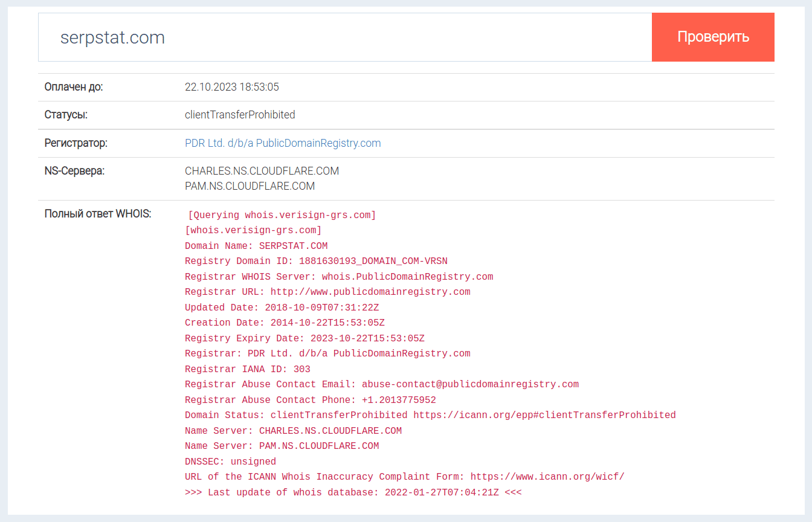Screen dimensions: 812x522
Task: Select the Статусы label
Action: (x=66, y=115)
